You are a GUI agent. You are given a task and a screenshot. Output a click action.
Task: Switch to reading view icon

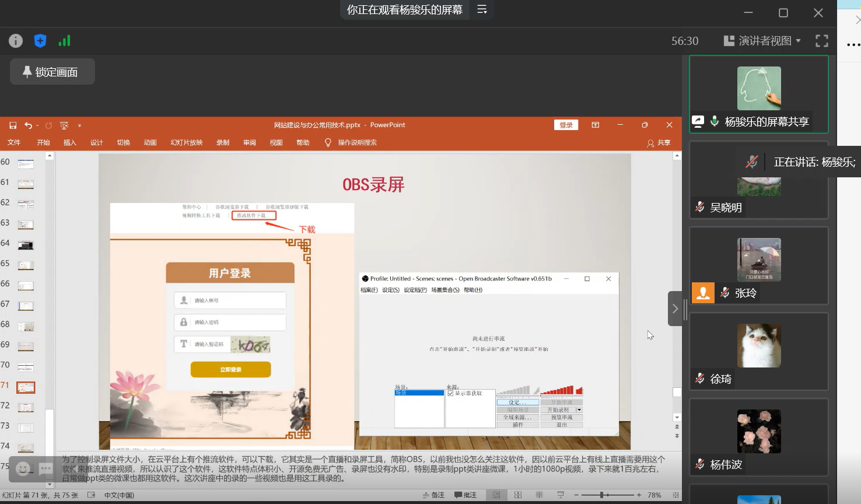[x=539, y=495]
